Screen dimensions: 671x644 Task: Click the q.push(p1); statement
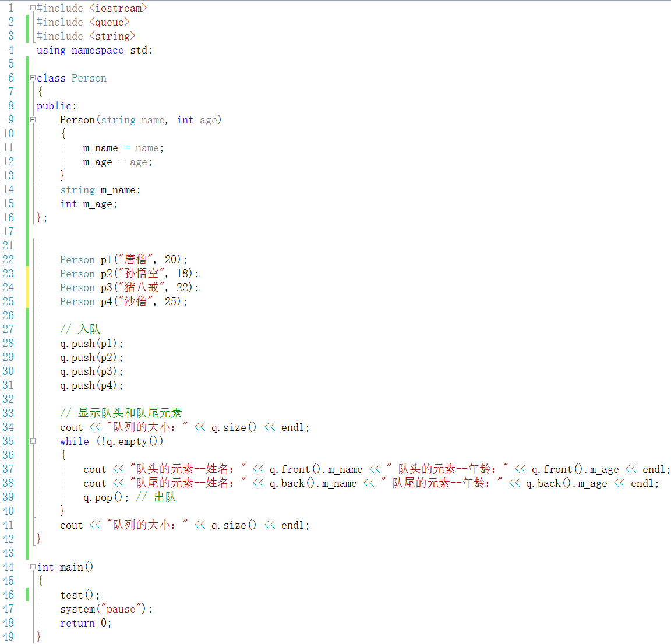pyautogui.click(x=91, y=344)
